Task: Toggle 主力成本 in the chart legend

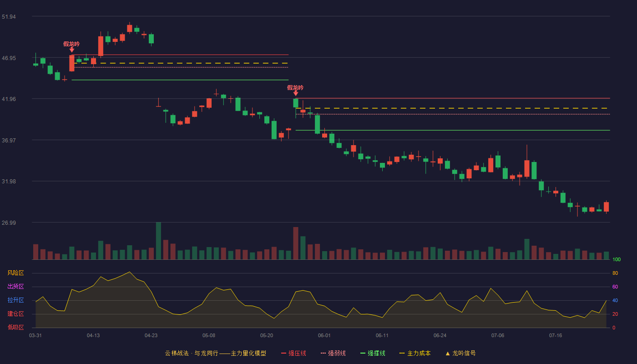Action: pos(415,353)
